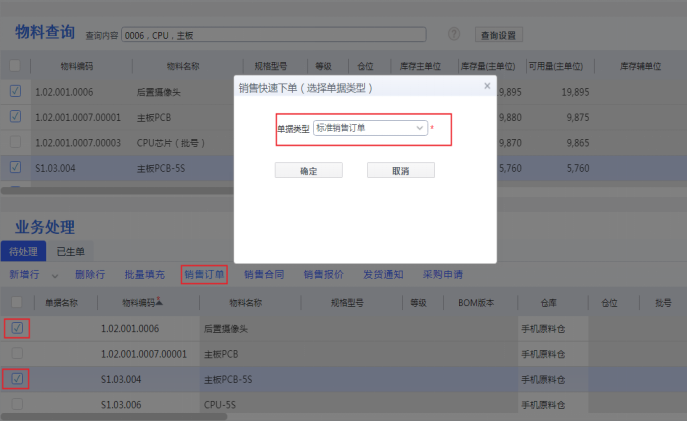The height and width of the screenshot is (422, 687).
Task: Check the CPU-5S row checkbox
Action: click(17, 405)
